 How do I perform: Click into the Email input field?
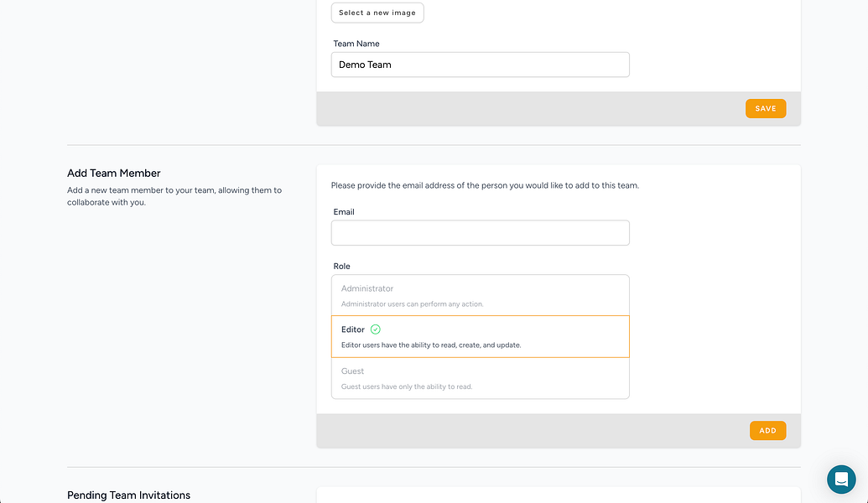coord(480,233)
